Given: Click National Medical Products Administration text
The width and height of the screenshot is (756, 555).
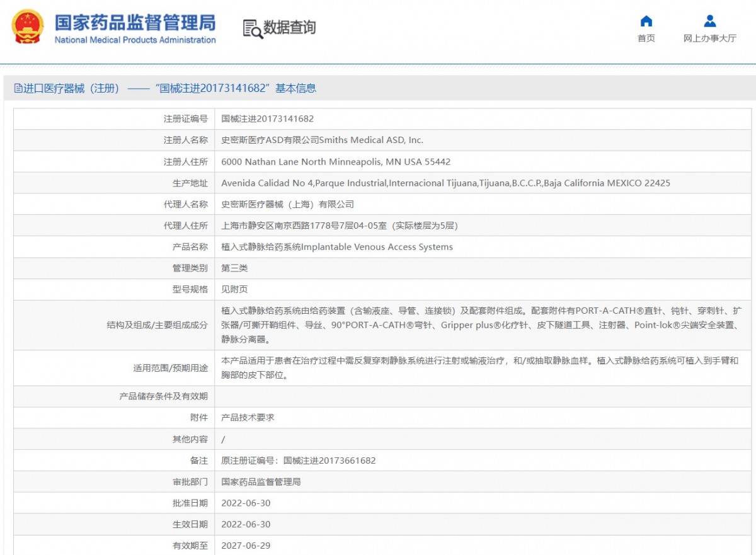Looking at the screenshot, I should 135,40.
